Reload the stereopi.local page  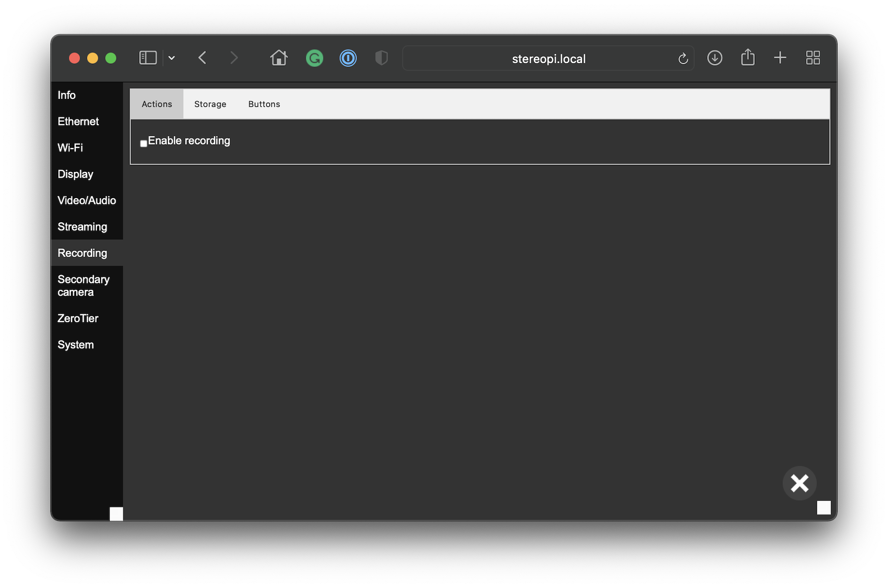coord(683,59)
